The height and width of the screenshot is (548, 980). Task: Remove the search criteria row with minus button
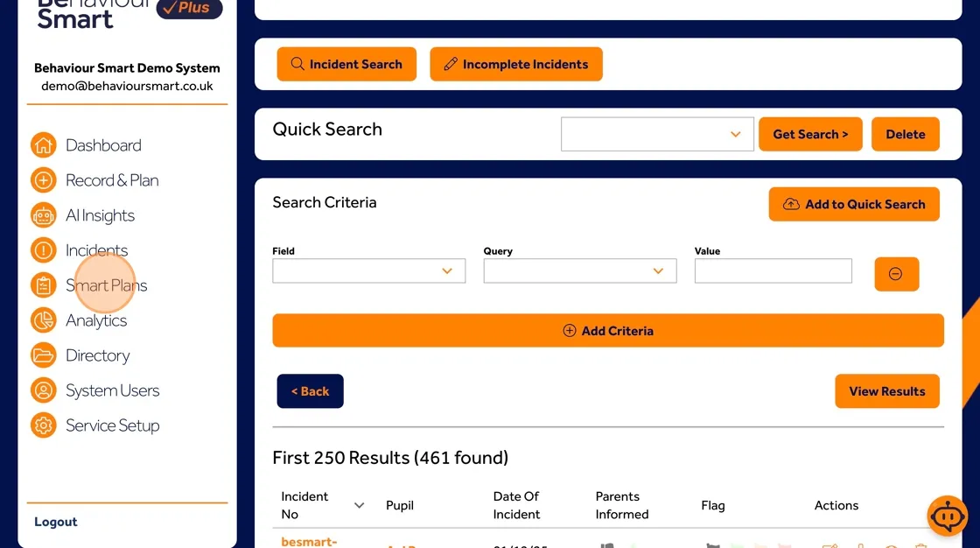coord(896,274)
